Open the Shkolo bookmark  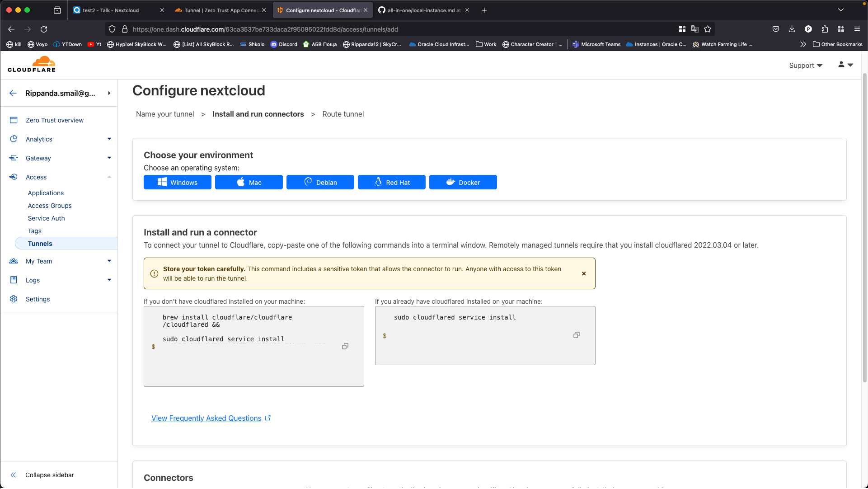pos(252,44)
